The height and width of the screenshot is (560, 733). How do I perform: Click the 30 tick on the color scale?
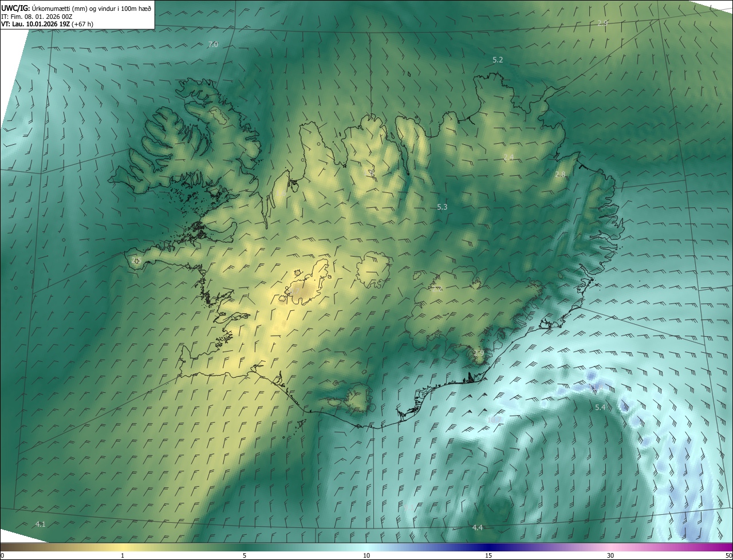point(610,555)
